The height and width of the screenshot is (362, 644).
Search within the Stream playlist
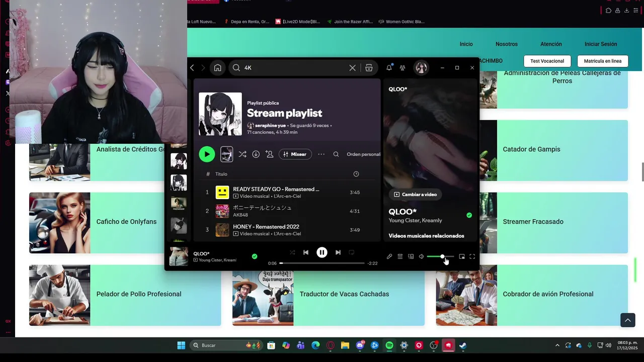tap(336, 154)
